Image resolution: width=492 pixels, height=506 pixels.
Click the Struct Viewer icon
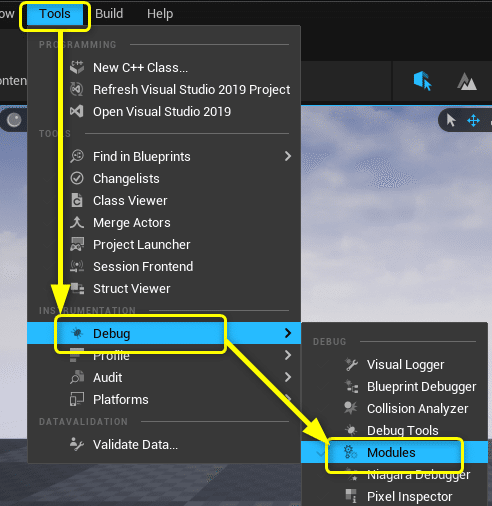pyautogui.click(x=77, y=288)
